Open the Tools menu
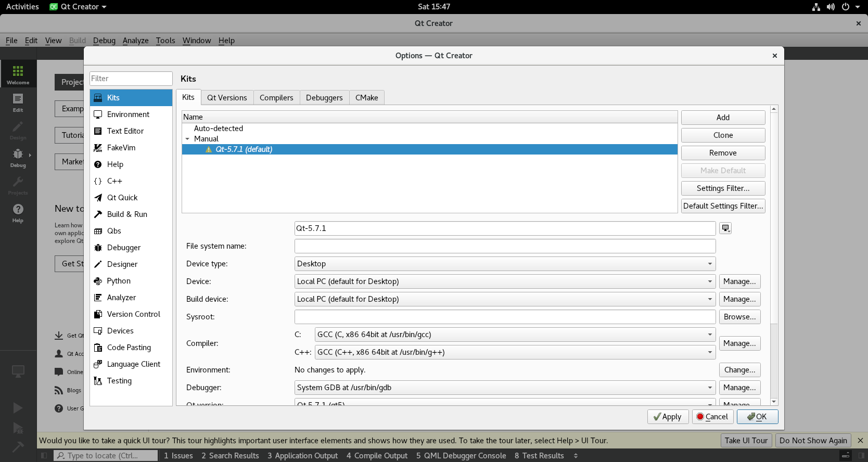868x462 pixels. click(165, 41)
